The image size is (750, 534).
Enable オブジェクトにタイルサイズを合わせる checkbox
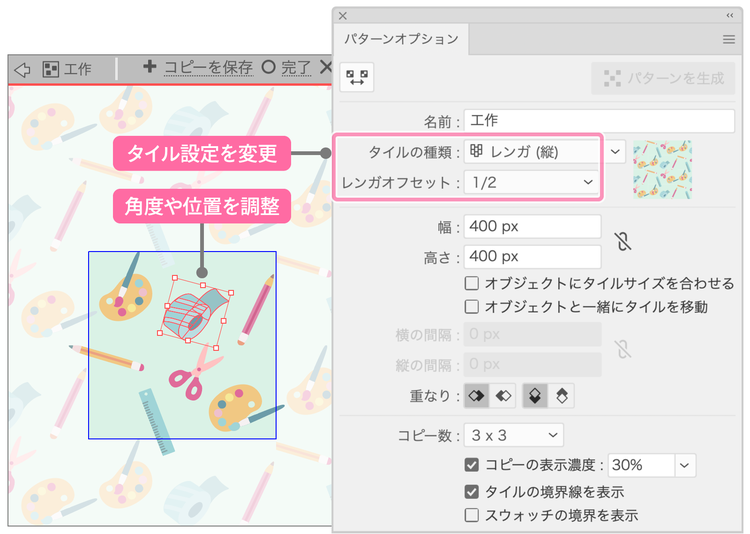[x=472, y=283]
